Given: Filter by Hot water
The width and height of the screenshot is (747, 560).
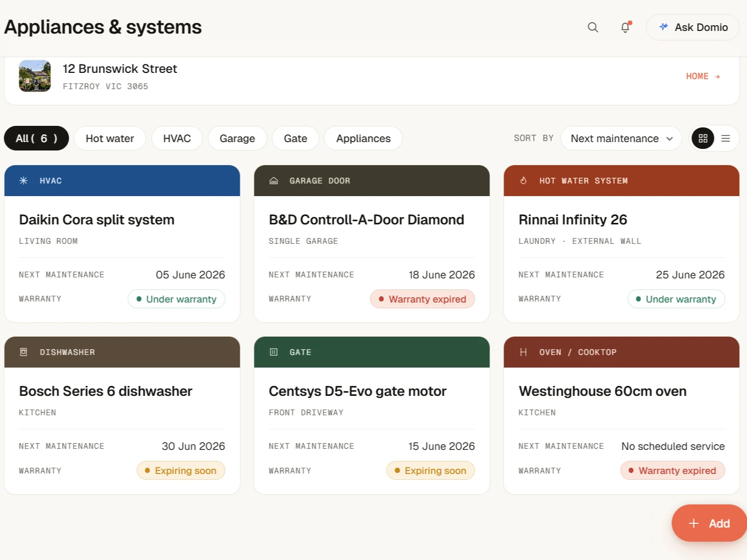Looking at the screenshot, I should click(110, 138).
